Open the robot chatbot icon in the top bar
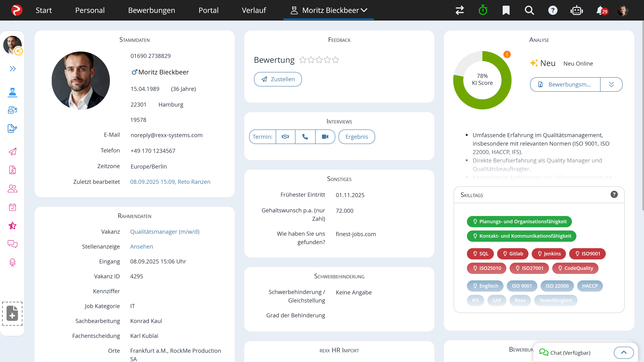The image size is (644, 362). pos(577,10)
